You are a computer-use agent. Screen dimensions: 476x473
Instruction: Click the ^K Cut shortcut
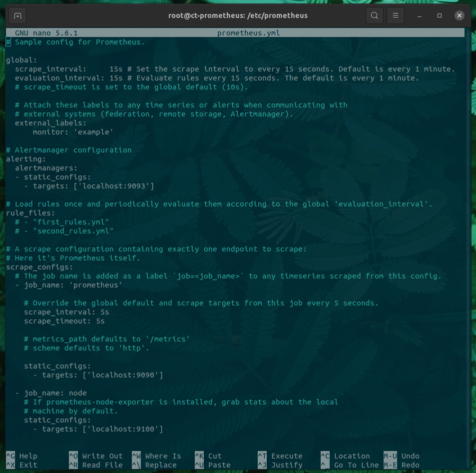[209, 456]
